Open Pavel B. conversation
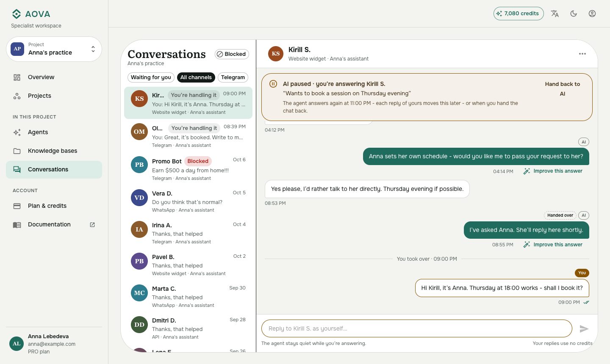Viewport: 610px width, 364px height. coord(188,265)
